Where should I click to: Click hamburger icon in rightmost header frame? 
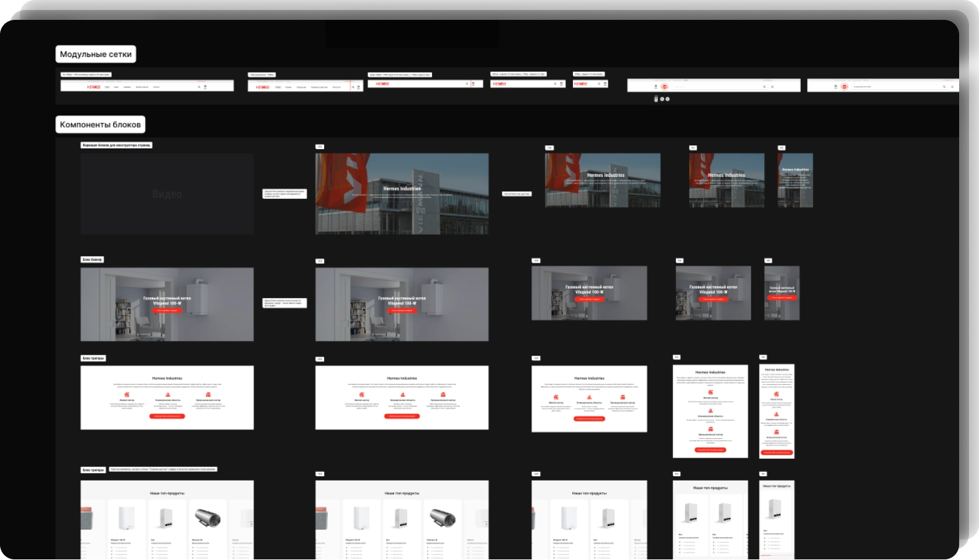click(836, 87)
